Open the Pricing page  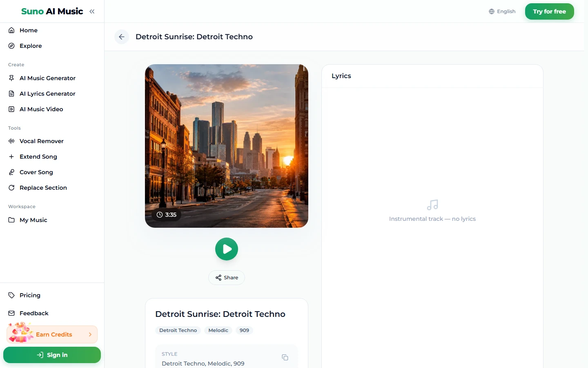52,295
